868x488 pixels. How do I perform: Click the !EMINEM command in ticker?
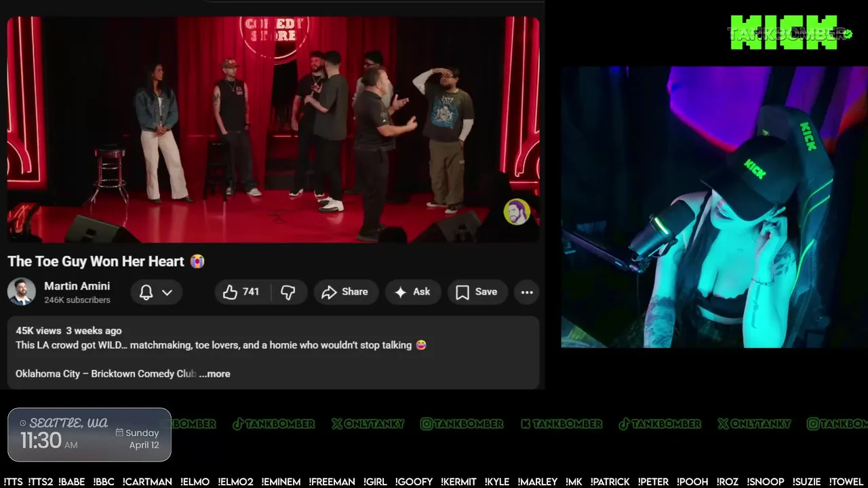(281, 482)
